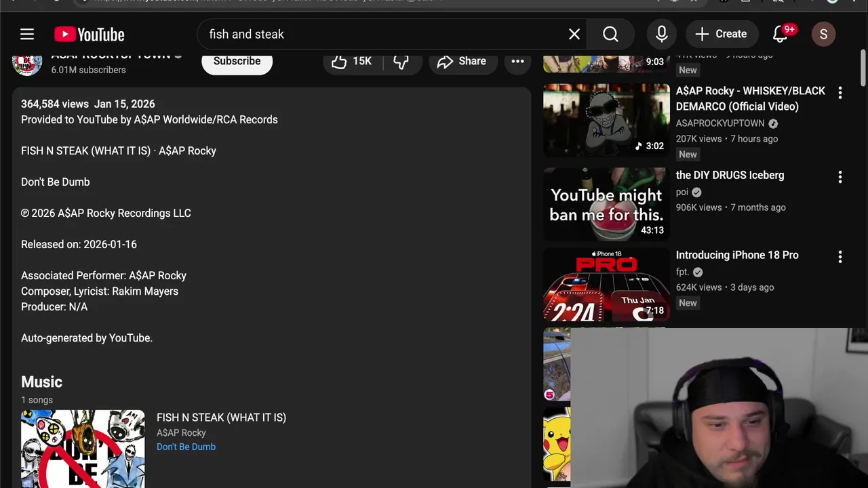
Task: Subscribe to the A$AP Rocky channel
Action: click(x=237, y=61)
